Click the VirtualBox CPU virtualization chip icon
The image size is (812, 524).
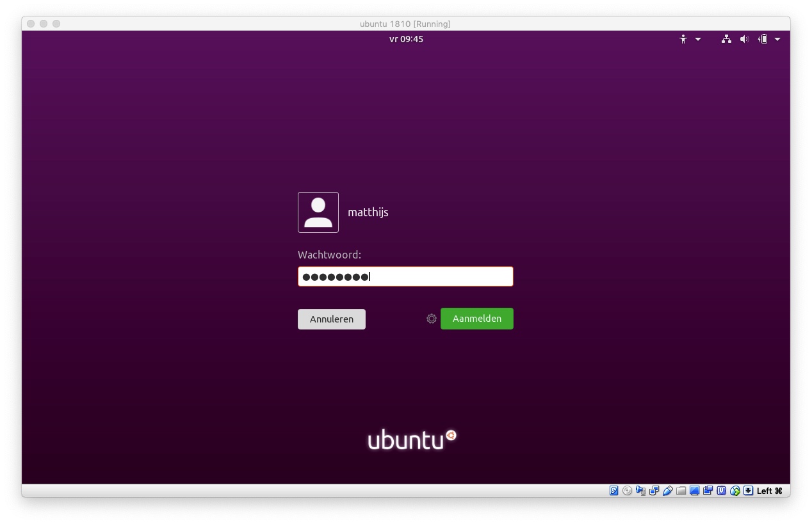tap(722, 491)
